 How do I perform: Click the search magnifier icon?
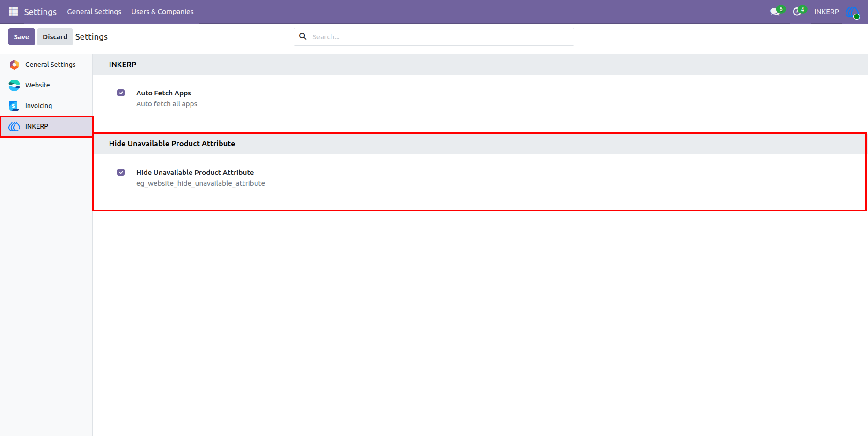(x=303, y=36)
